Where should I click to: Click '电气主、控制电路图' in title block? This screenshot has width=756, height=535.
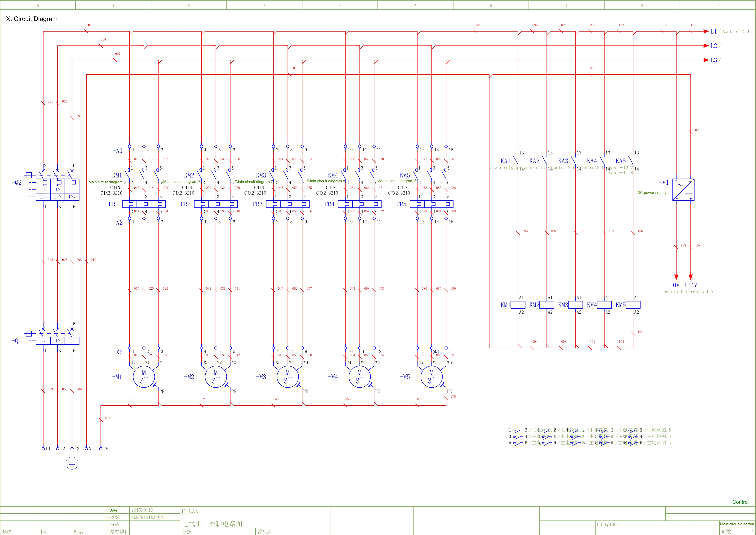pyautogui.click(x=212, y=523)
